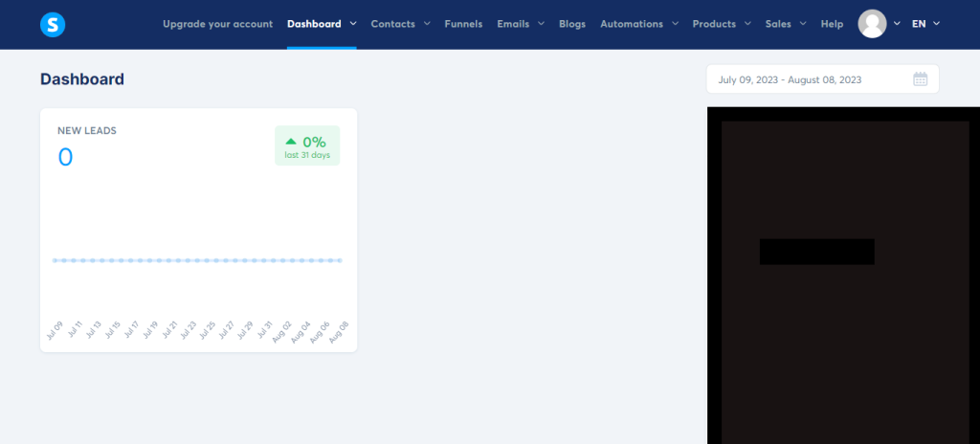
Task: Select the Jul 25 chart axis label
Action: pyautogui.click(x=208, y=329)
